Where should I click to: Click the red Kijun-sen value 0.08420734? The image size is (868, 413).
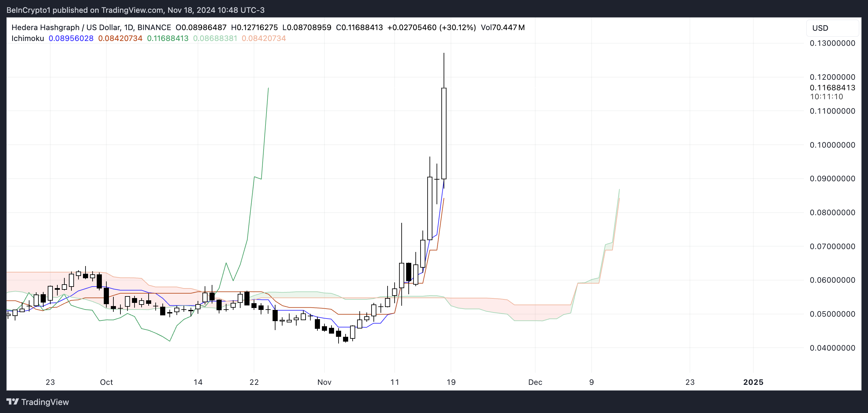(x=120, y=38)
